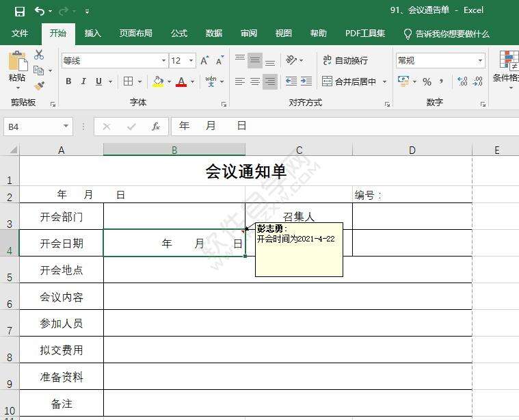This screenshot has width=519, height=420.
Task: Open the 文件 tab
Action: [20, 34]
